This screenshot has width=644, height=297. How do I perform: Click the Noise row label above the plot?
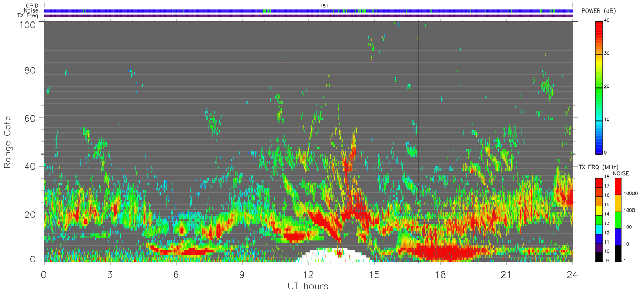click(x=31, y=10)
